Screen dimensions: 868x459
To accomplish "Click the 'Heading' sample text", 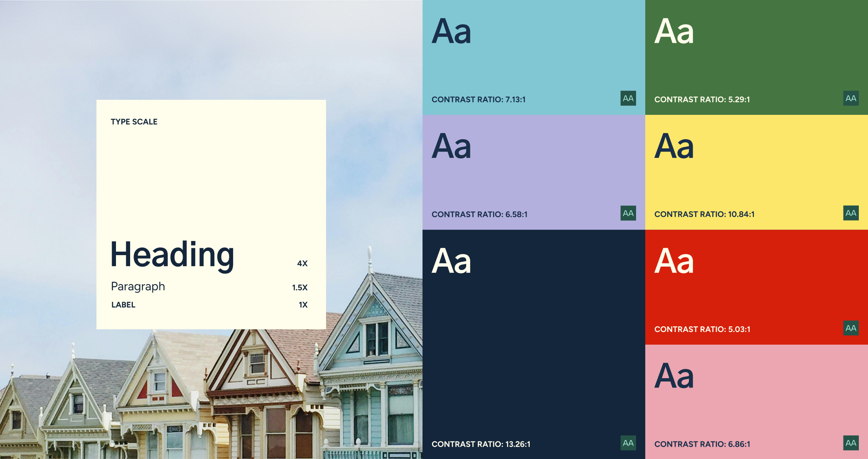I will (x=172, y=255).
